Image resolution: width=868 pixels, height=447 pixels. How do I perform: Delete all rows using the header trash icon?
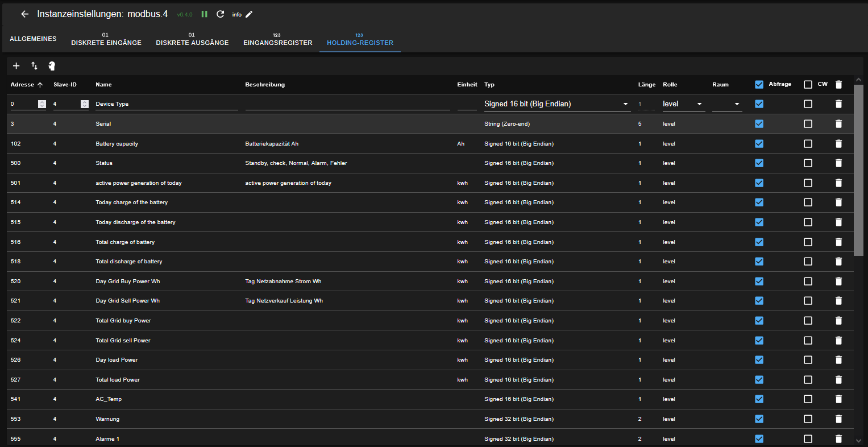pyautogui.click(x=838, y=85)
